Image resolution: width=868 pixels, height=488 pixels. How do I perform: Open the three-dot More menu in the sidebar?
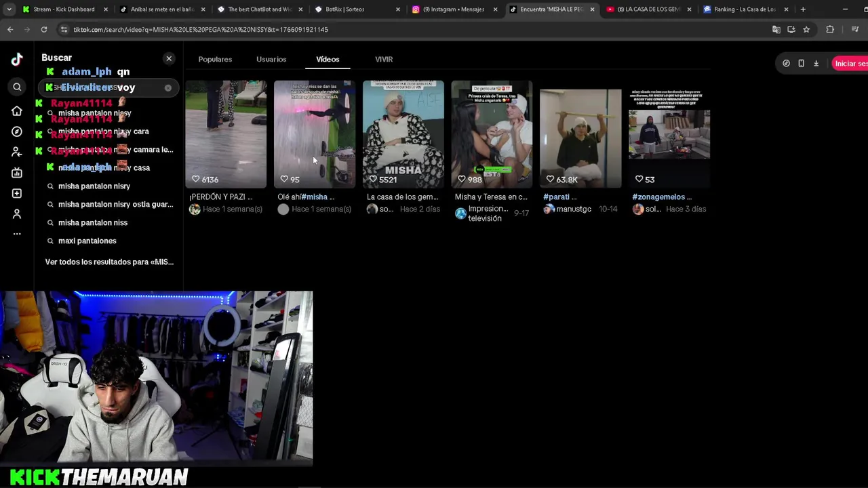click(17, 234)
